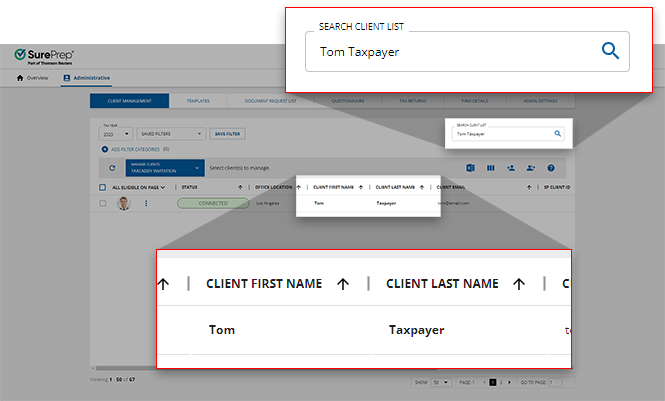The image size is (665, 401).
Task: Go to next page arrow
Action: [509, 382]
